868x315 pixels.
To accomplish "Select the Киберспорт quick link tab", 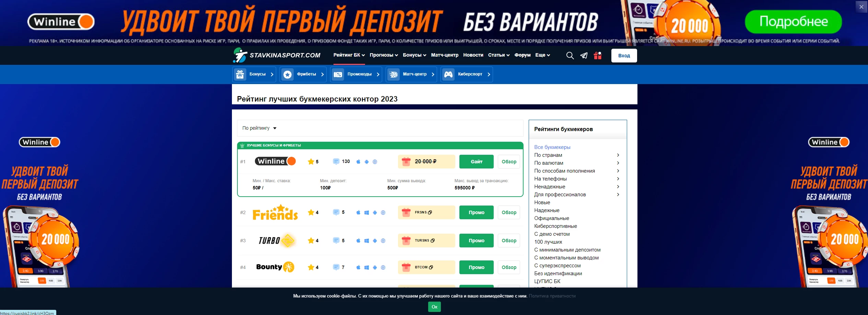I will (x=467, y=74).
